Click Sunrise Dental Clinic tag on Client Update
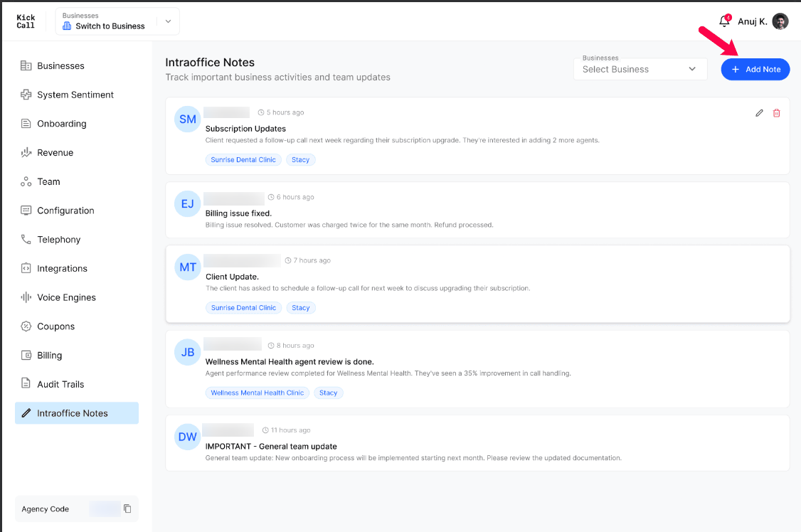Viewport: 801px width, 532px height. pos(244,308)
